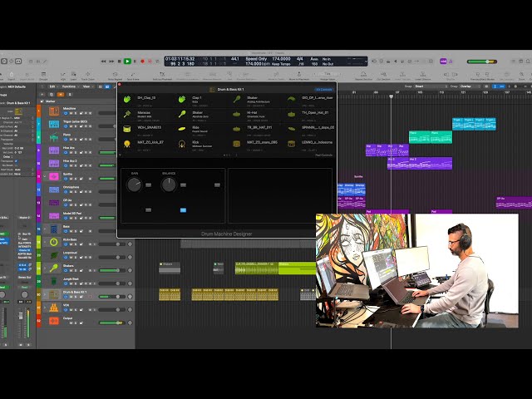This screenshot has width=532, height=399.
Task: Select the Hi-Hat drum pad
Action: 257,115
